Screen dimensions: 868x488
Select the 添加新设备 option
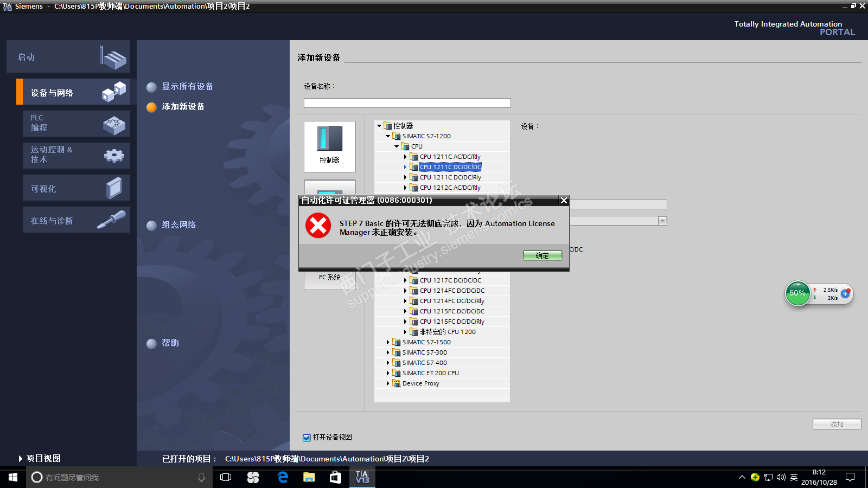(183, 107)
